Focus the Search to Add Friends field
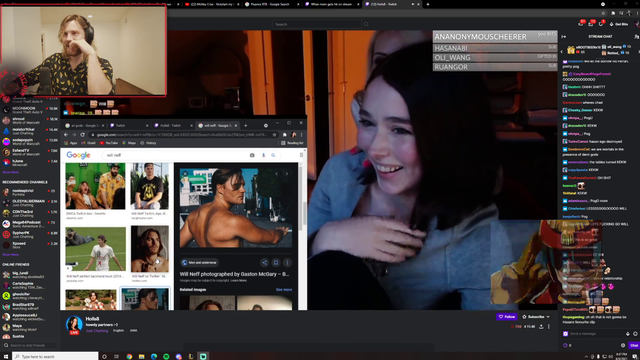Image resolution: width=640 pixels, height=360 pixels. (x=29, y=345)
